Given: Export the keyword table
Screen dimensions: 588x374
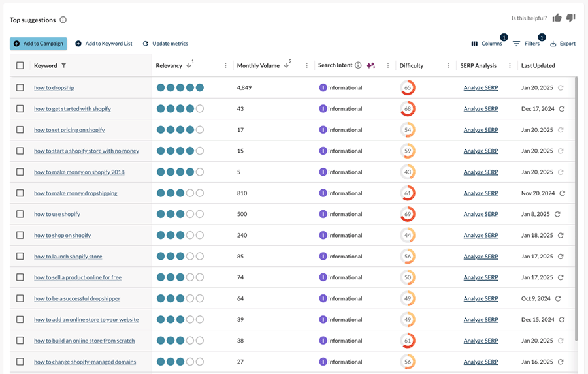Looking at the screenshot, I should pyautogui.click(x=563, y=44).
